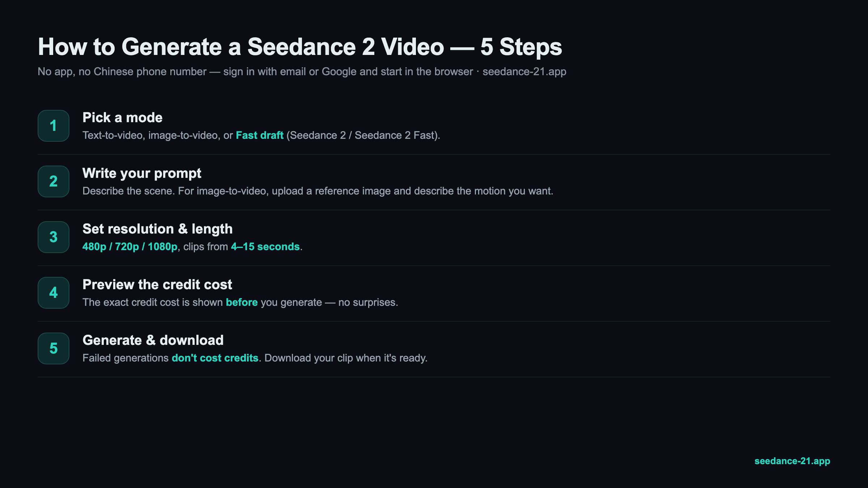Click the step 4 number badge
The width and height of the screenshot is (868, 488).
pos(54,293)
